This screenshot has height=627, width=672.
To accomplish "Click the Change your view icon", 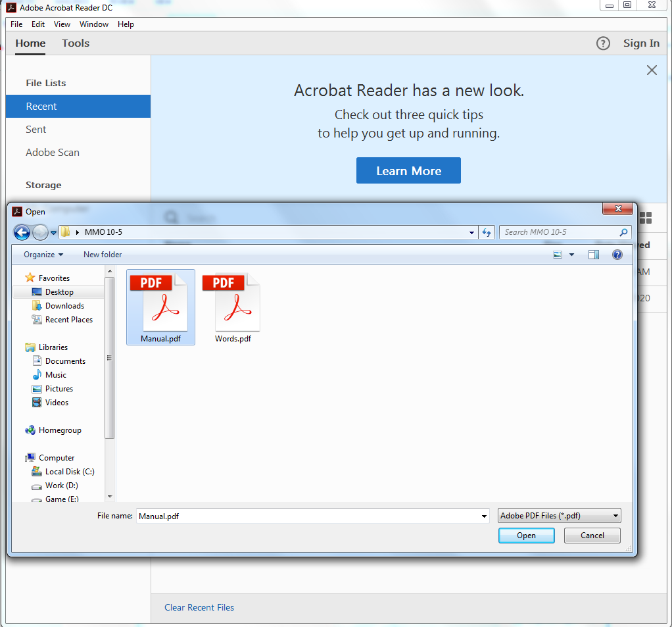I will tap(558, 255).
